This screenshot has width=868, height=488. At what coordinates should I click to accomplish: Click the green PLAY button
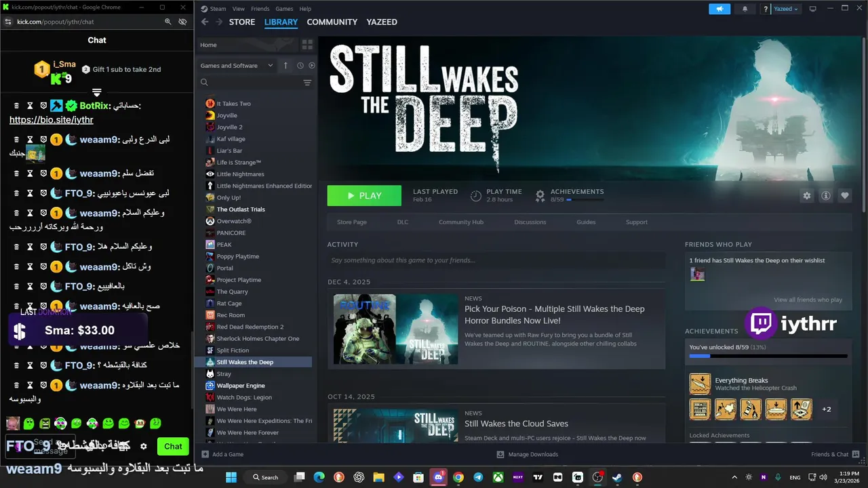coord(364,196)
